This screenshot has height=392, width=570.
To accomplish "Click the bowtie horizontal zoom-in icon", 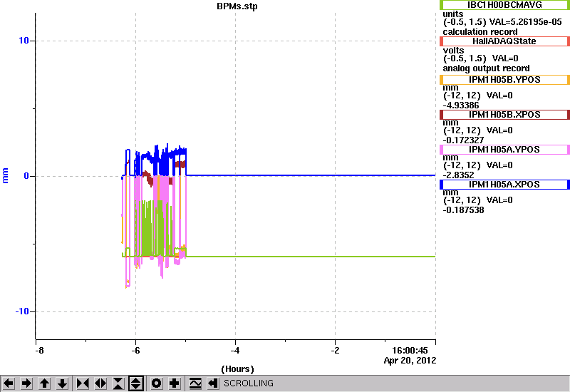I will [x=83, y=383].
